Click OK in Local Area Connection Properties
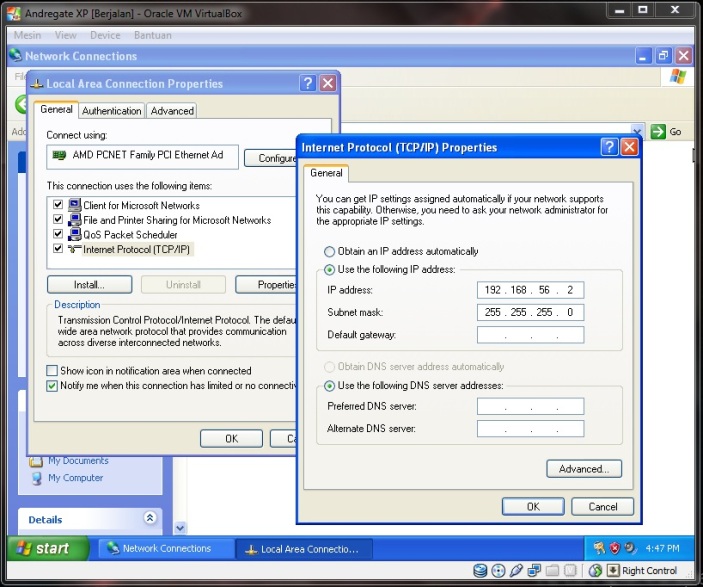The image size is (703, 587). click(231, 439)
